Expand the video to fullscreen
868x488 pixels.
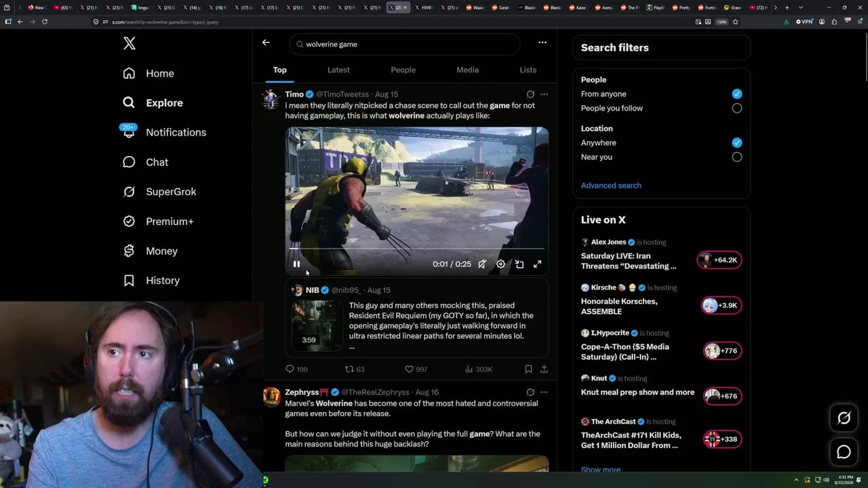[x=537, y=264]
